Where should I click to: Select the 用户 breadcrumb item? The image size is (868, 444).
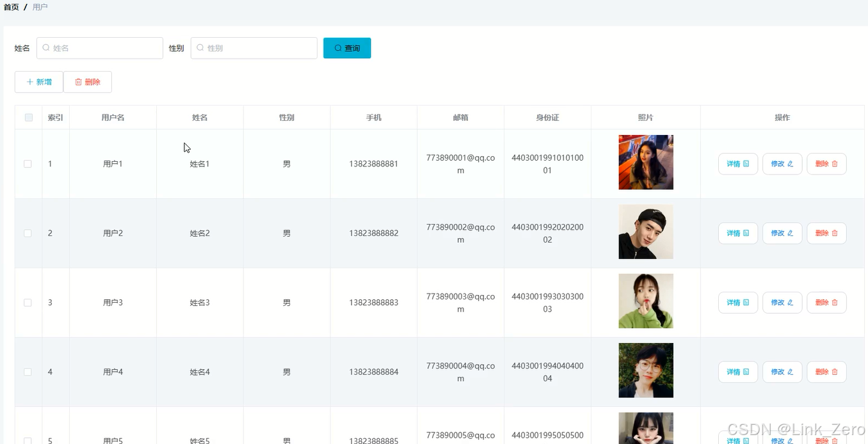(x=40, y=7)
